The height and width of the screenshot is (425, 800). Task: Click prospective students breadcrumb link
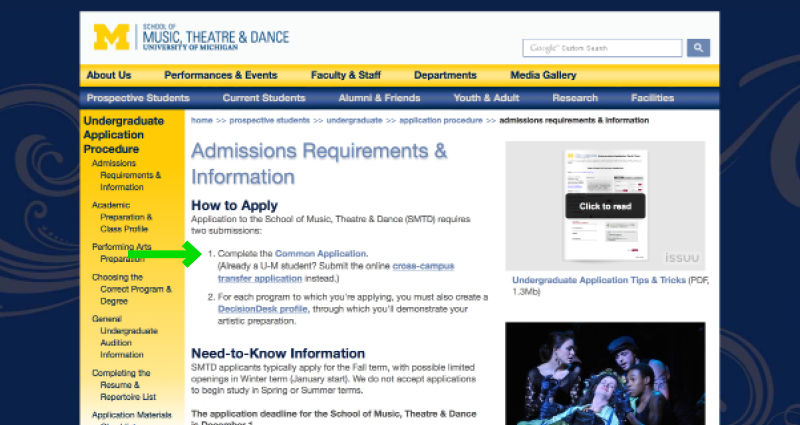coord(269,120)
